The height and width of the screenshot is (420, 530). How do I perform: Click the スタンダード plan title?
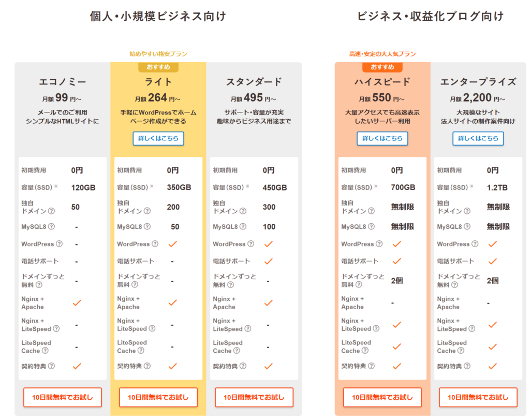254,82
